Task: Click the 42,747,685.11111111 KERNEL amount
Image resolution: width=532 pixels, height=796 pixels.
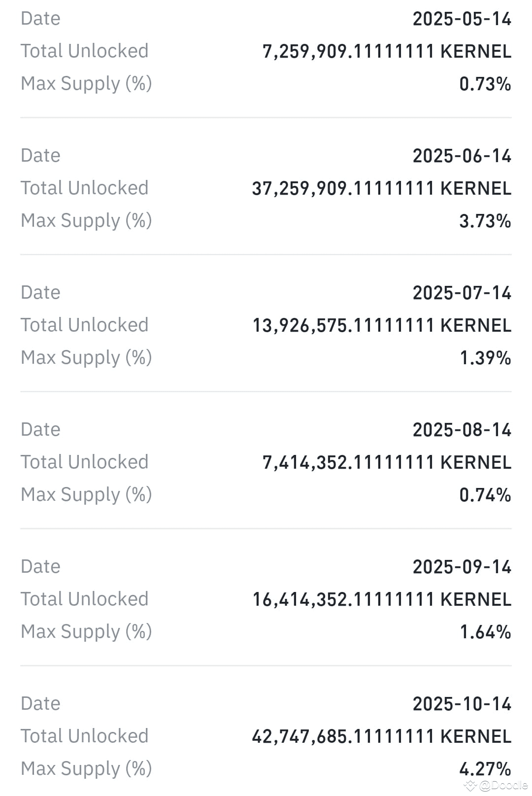Action: (381, 737)
